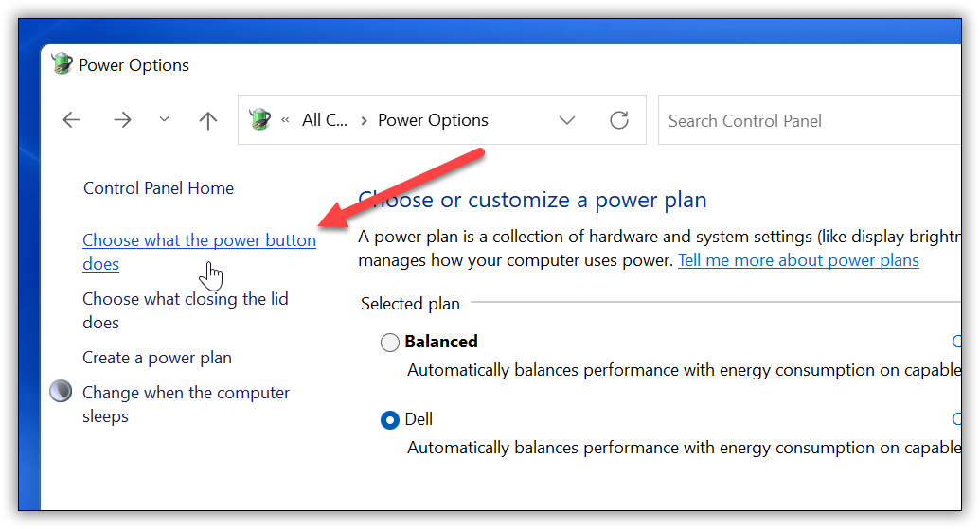
Task: Click the battery icon in address bar
Action: (x=259, y=120)
